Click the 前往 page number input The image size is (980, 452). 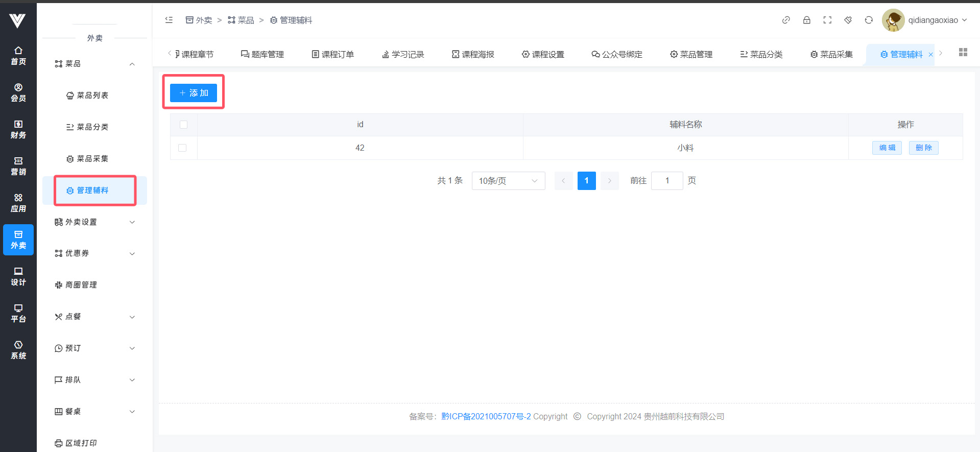[x=667, y=181]
